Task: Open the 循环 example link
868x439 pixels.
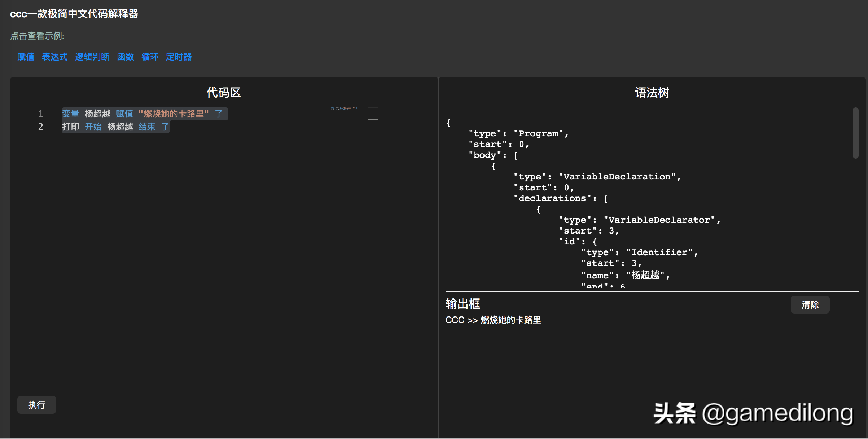Action: pyautogui.click(x=150, y=57)
